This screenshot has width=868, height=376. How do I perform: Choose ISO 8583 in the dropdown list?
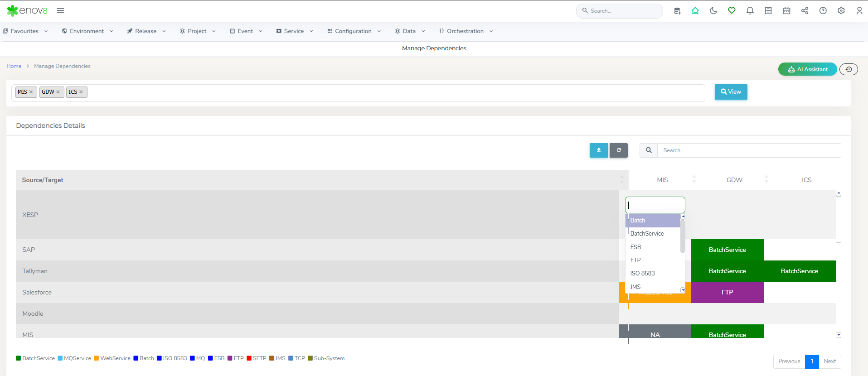click(642, 274)
